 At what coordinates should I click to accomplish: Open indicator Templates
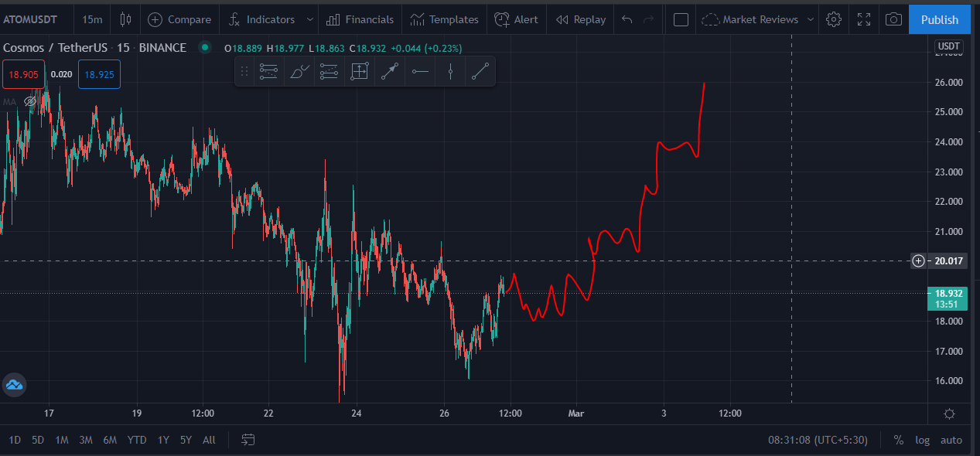(x=445, y=19)
